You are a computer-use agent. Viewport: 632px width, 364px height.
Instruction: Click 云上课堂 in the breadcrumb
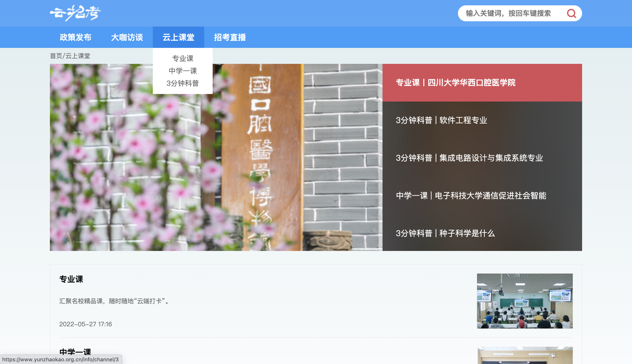click(78, 56)
